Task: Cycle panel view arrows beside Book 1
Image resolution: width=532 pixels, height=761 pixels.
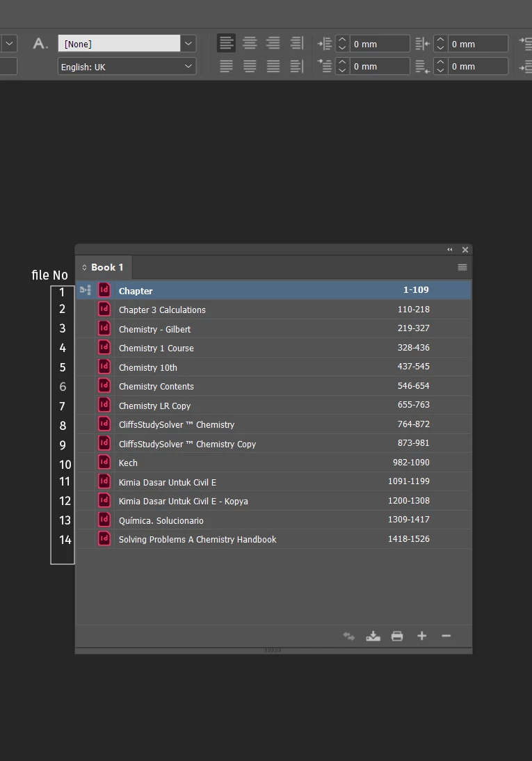Action: pos(84,267)
